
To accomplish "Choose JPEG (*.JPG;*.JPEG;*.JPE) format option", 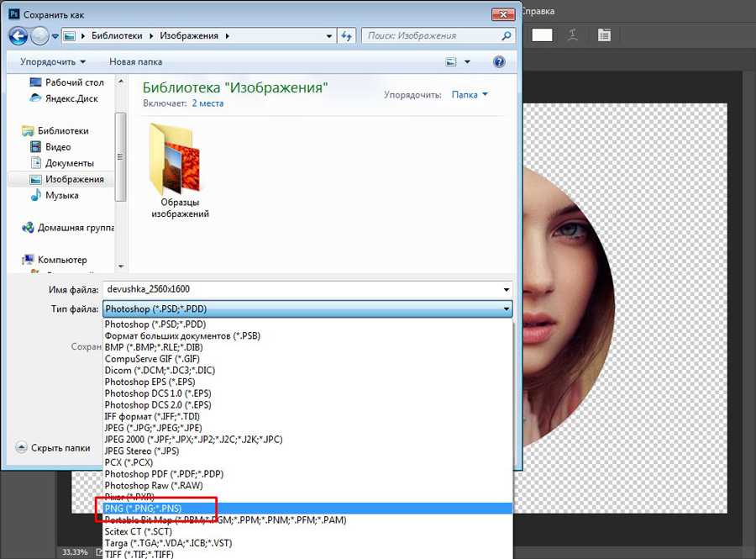I will [307, 428].
